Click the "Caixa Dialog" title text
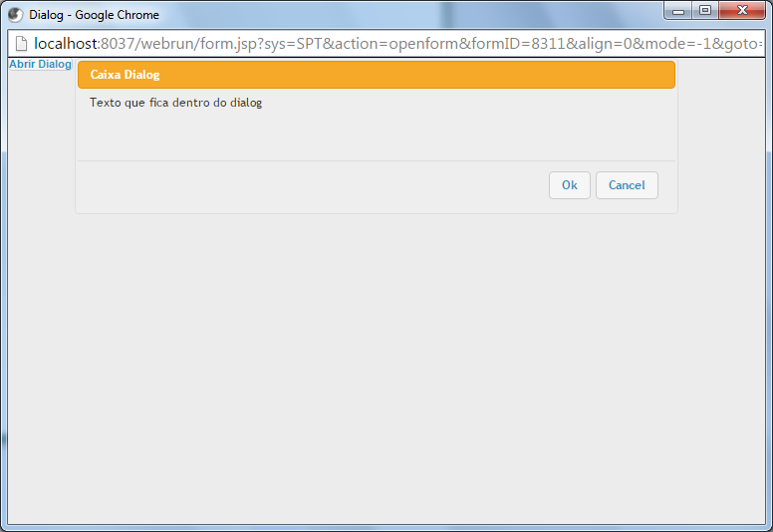The height and width of the screenshot is (532, 773). 125,75
